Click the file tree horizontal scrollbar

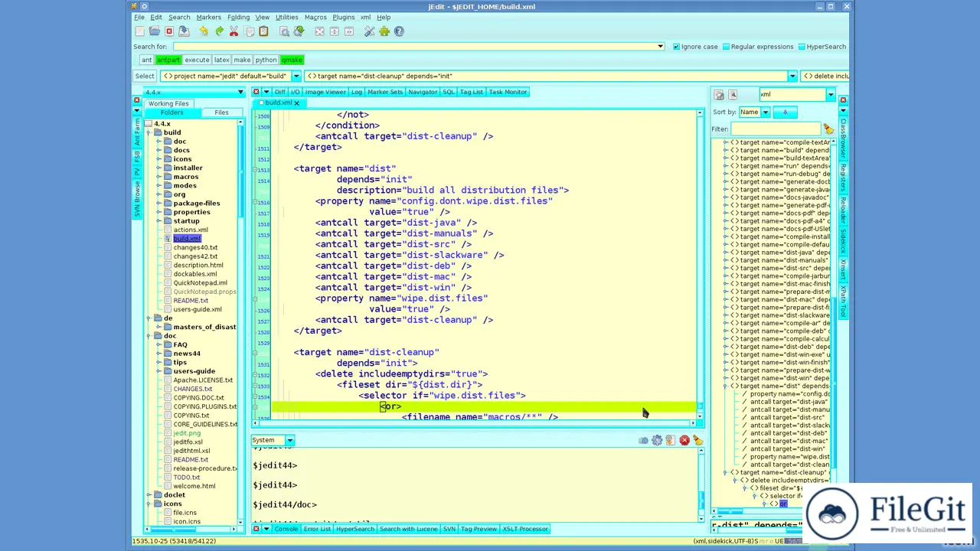(x=191, y=529)
